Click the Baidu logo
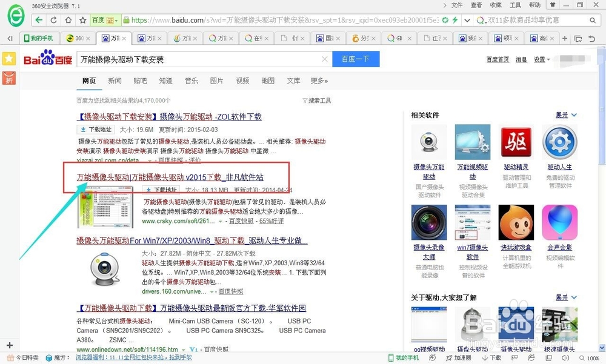 (48, 58)
